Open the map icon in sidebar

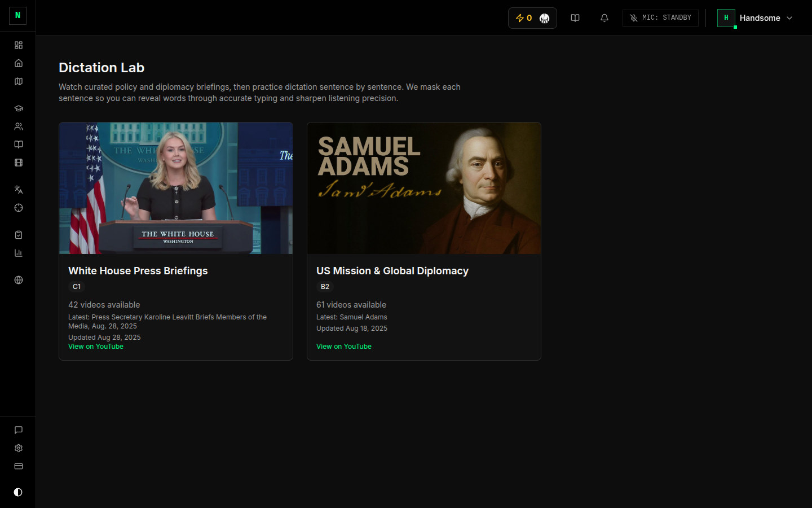point(19,81)
